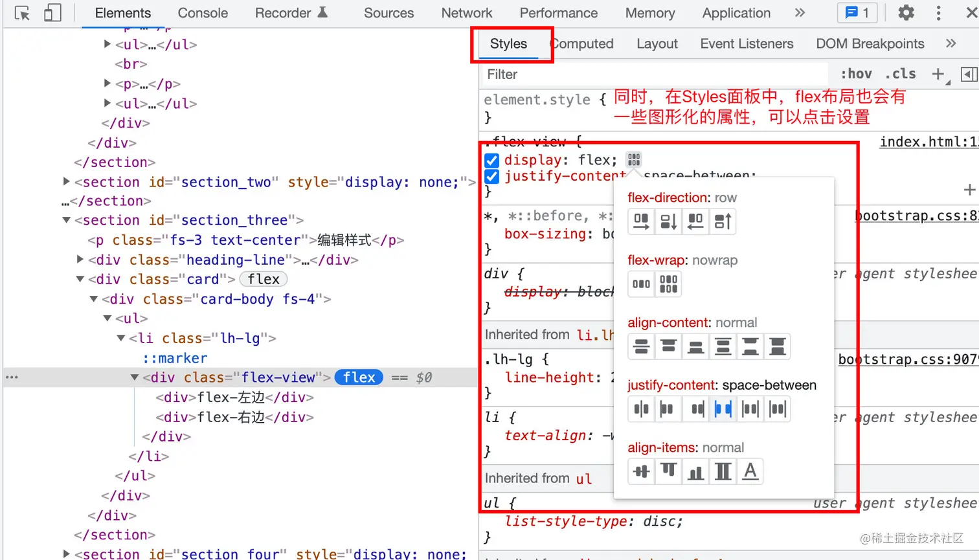
Task: Set flex-direction to column icon
Action: tap(668, 221)
